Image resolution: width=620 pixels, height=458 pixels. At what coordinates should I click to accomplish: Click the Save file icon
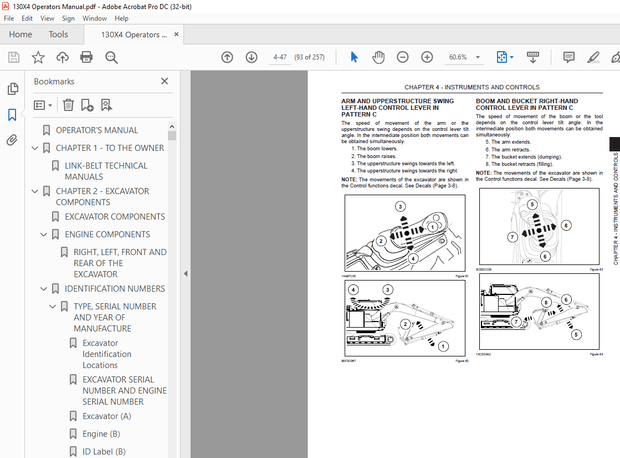(x=14, y=57)
